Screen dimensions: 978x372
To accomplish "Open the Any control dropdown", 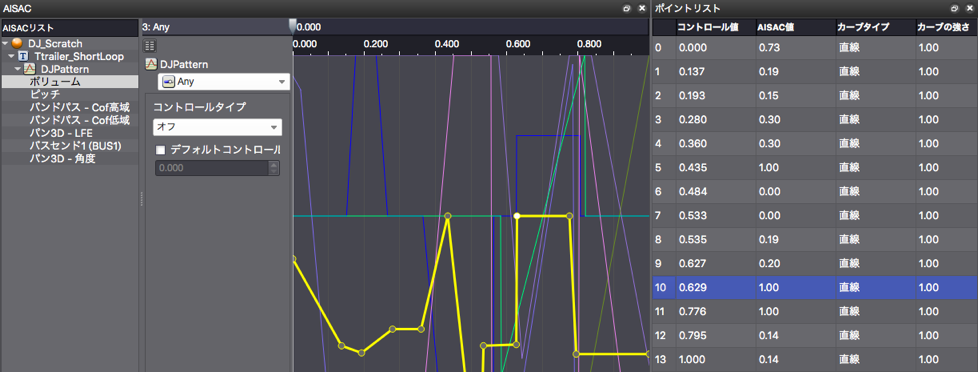I will [223, 82].
